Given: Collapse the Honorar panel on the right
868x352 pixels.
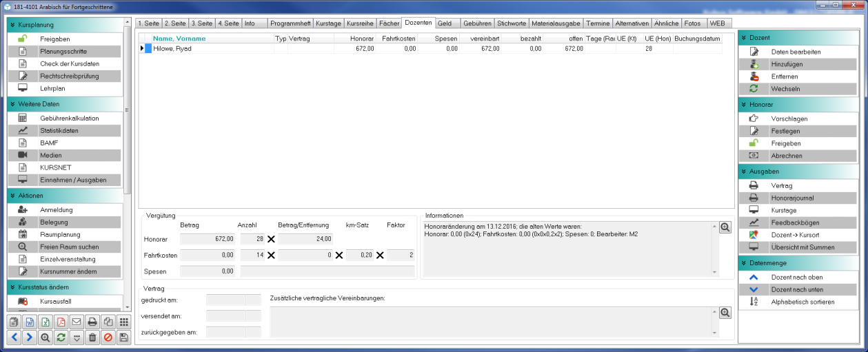Looking at the screenshot, I should (x=744, y=104).
